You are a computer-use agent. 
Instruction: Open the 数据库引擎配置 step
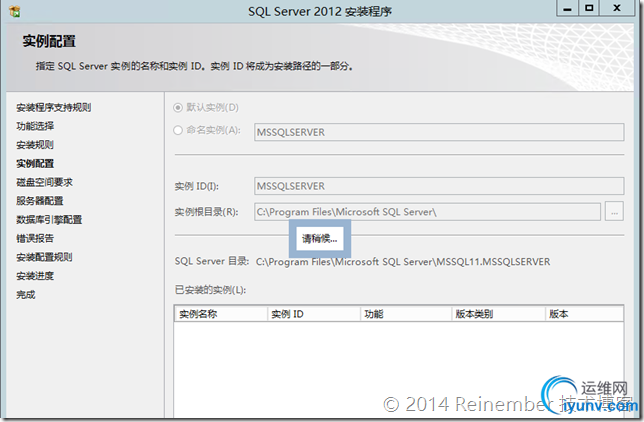[49, 220]
